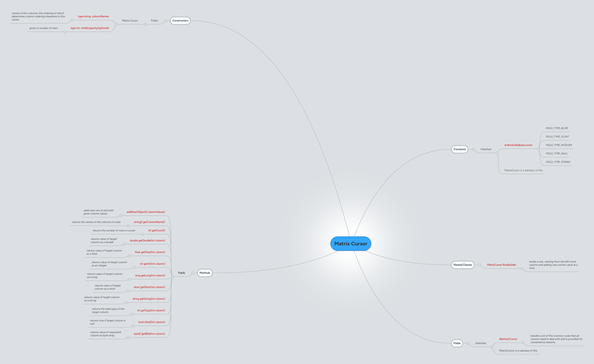Image resolution: width=594 pixels, height=364 pixels.
Task: Select the addRow(Object[] columnValues) method node
Action: [x=146, y=212]
